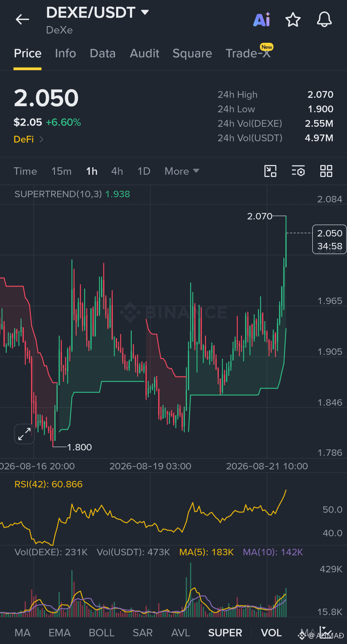The height and width of the screenshot is (644, 347).
Task: Click the 24h Vol(DEXE) value 2.55M
Action: [x=319, y=124]
